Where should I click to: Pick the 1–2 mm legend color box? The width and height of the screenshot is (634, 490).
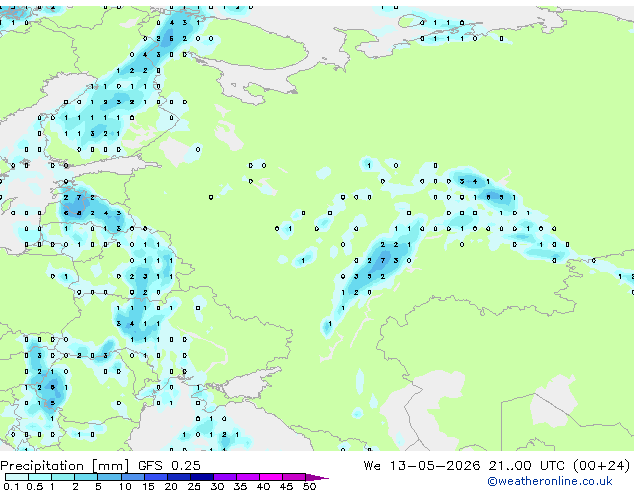[63, 477]
